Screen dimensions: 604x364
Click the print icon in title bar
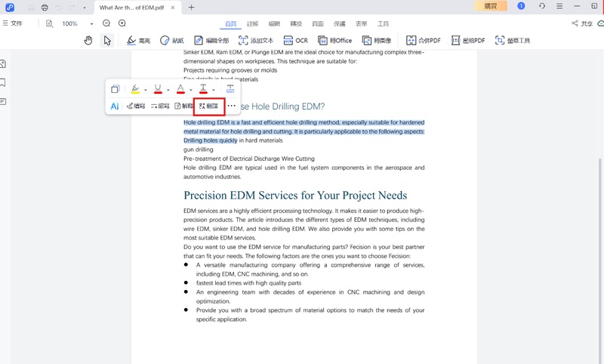point(45,7)
